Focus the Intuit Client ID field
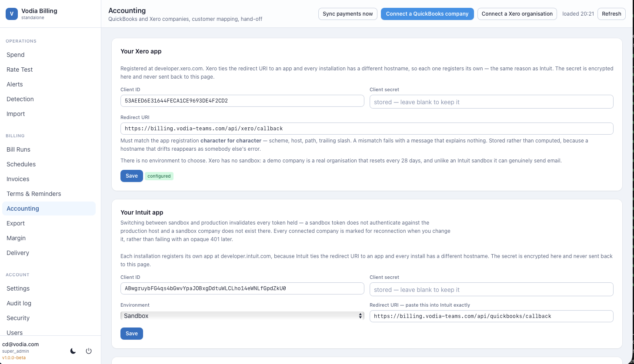The width and height of the screenshot is (634, 364). tap(242, 288)
